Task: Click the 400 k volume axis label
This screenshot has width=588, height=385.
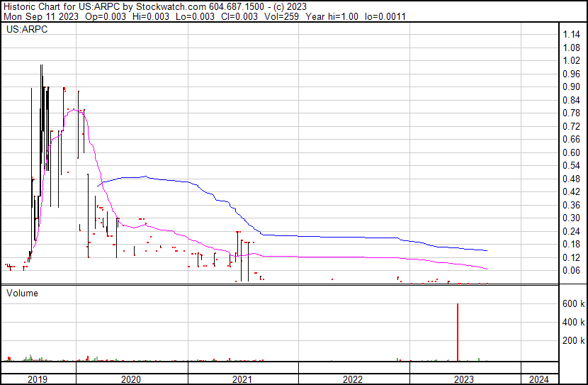Action: point(573,323)
